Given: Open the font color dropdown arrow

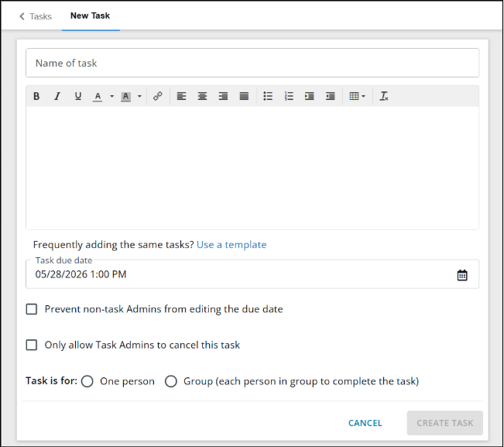Looking at the screenshot, I should pyautogui.click(x=111, y=96).
